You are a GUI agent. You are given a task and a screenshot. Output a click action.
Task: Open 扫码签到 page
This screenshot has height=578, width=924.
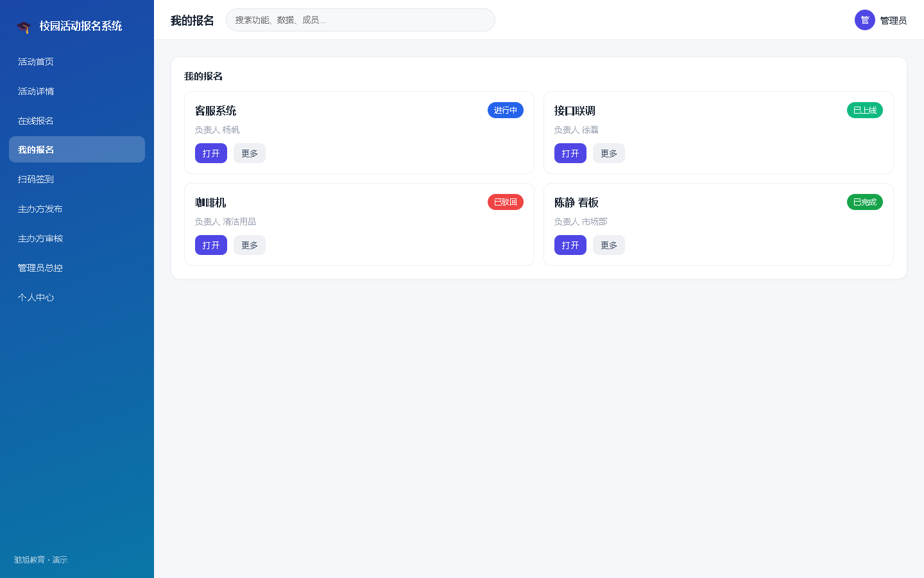(77, 179)
